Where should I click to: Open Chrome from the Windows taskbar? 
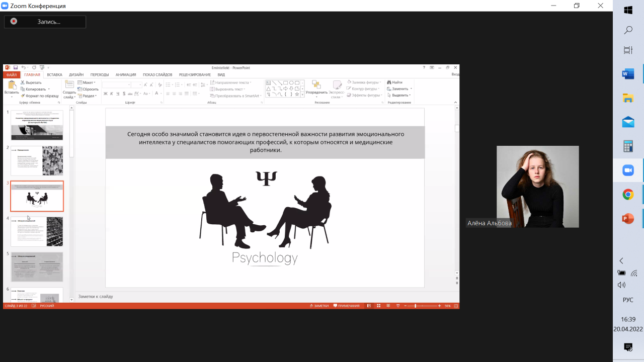click(x=628, y=195)
